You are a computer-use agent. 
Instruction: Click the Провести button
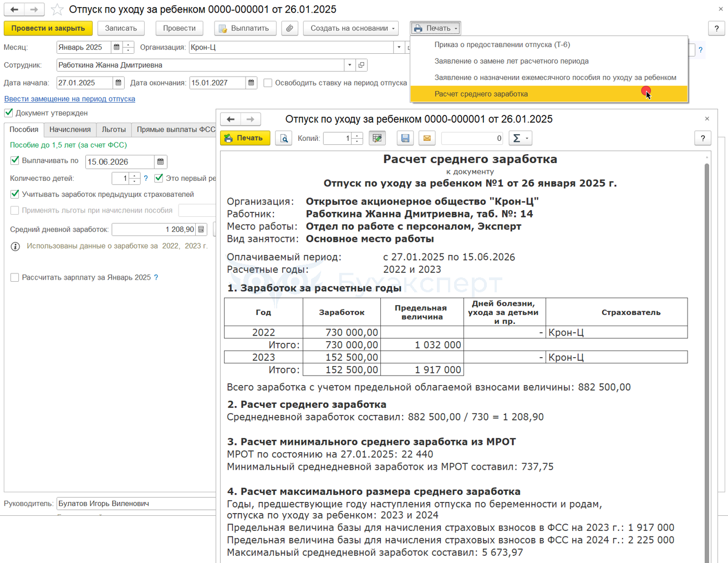click(x=179, y=28)
